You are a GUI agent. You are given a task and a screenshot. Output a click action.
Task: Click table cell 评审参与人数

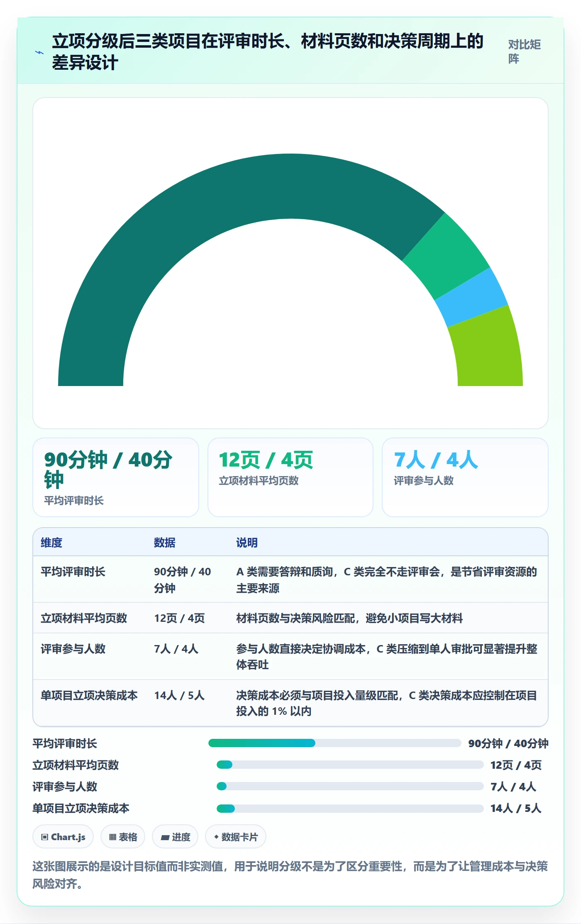73,649
